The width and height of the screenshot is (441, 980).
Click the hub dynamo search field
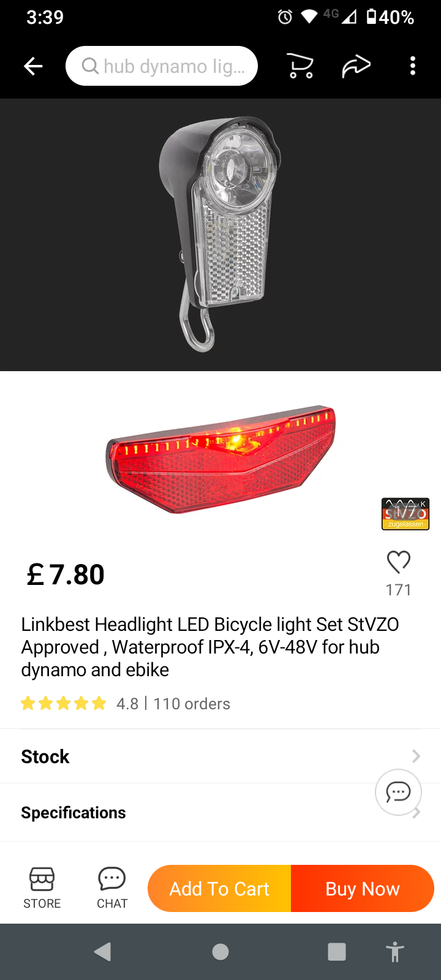162,66
